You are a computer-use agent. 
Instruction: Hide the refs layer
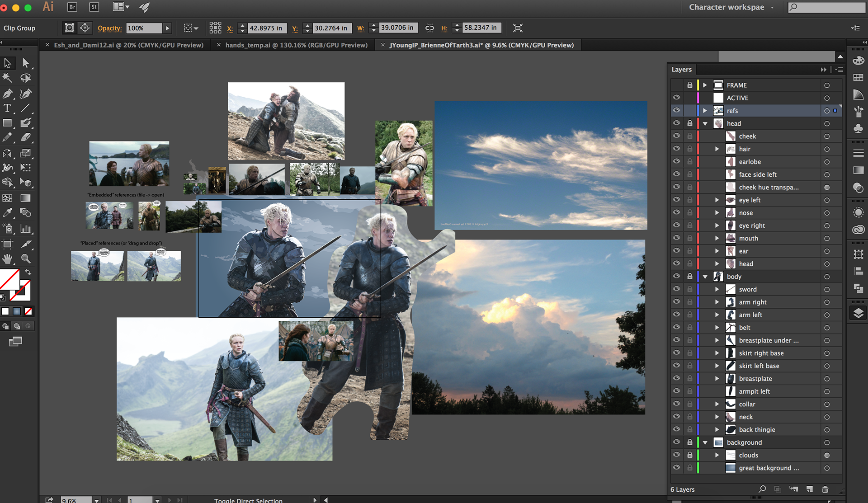(676, 110)
